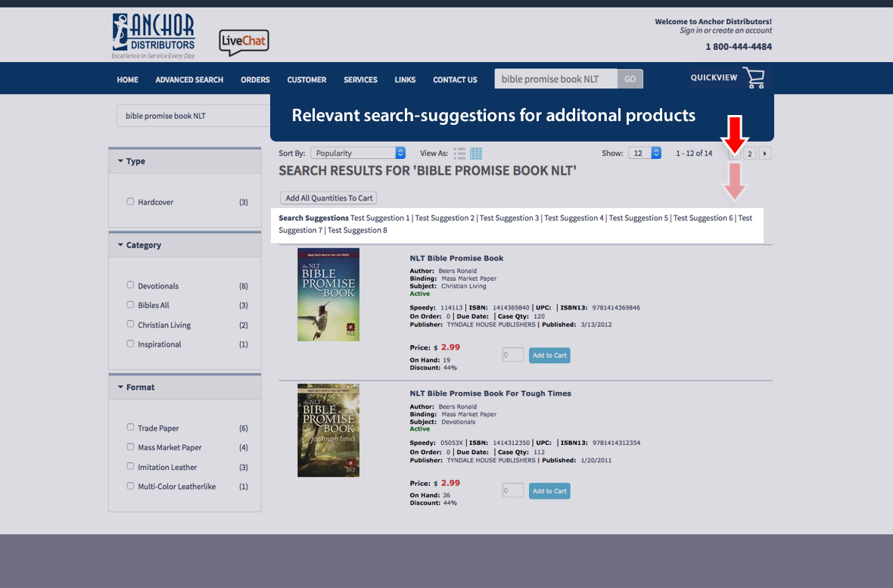This screenshot has width=893, height=588.
Task: Click Test Suggestion 4 link
Action: (x=574, y=218)
